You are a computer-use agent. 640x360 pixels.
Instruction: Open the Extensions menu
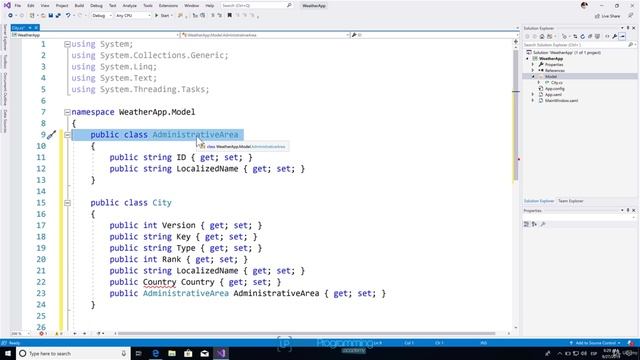[x=168, y=6]
